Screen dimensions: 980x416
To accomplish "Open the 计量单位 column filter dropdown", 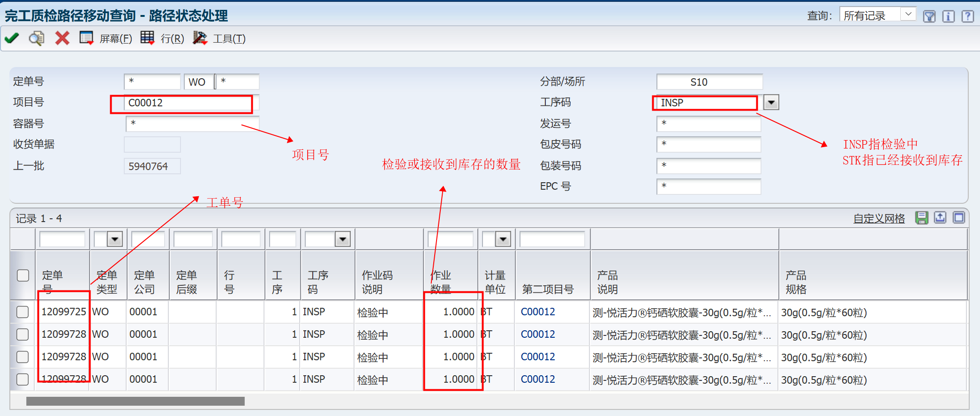I will coord(503,239).
